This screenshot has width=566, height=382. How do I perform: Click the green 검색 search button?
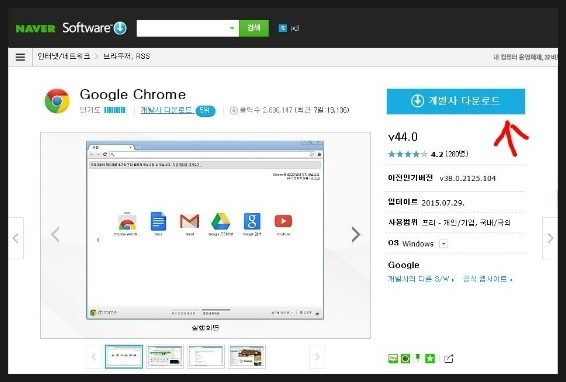(254, 28)
